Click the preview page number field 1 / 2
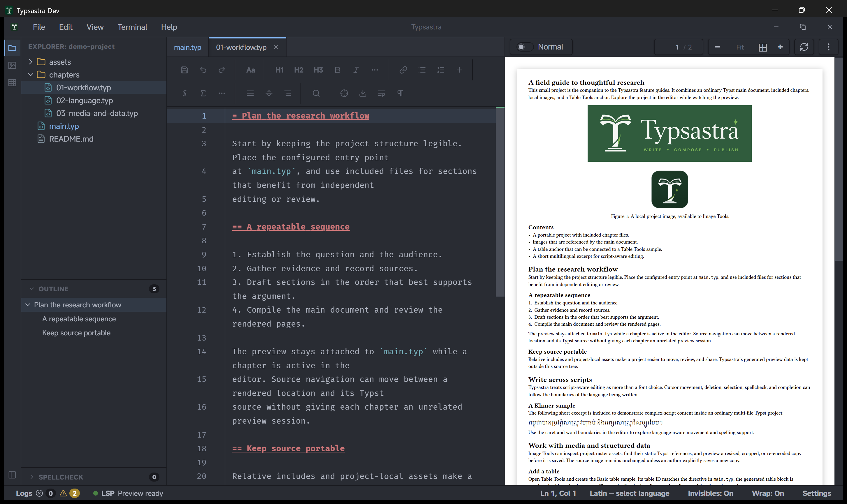847x504 pixels. pyautogui.click(x=679, y=47)
